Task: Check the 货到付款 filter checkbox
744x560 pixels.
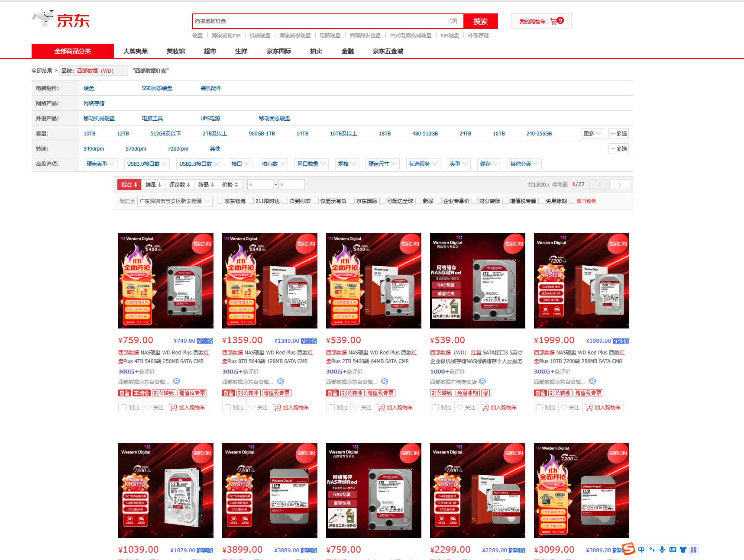Action: 285,201
